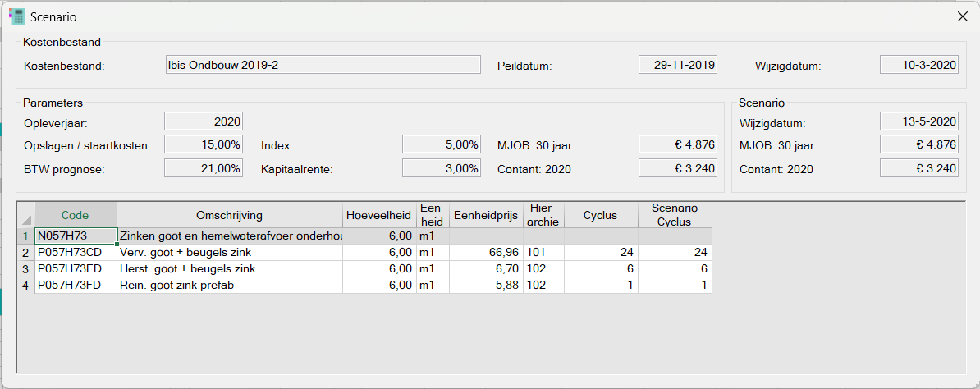The image size is (980, 389).
Task: Click the Scenario window title icon
Action: [x=16, y=16]
